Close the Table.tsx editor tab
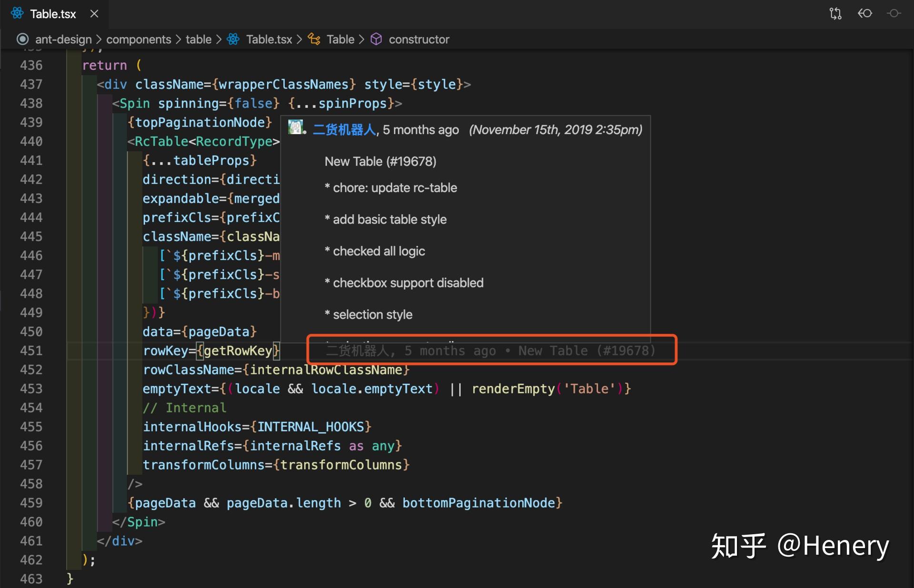 pos(94,14)
